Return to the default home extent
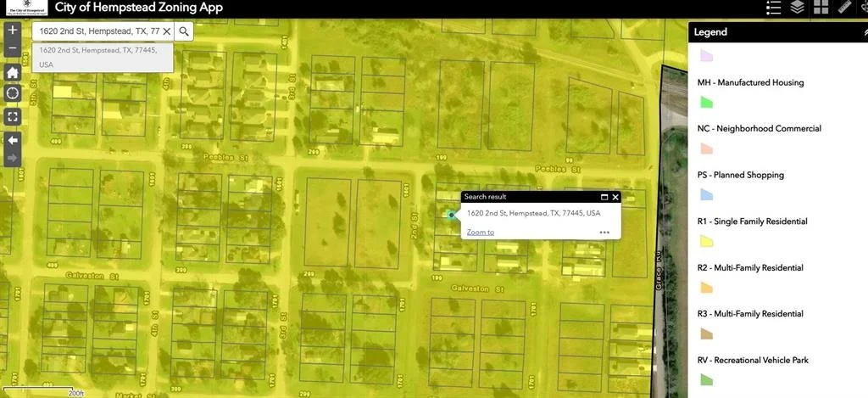 point(12,73)
